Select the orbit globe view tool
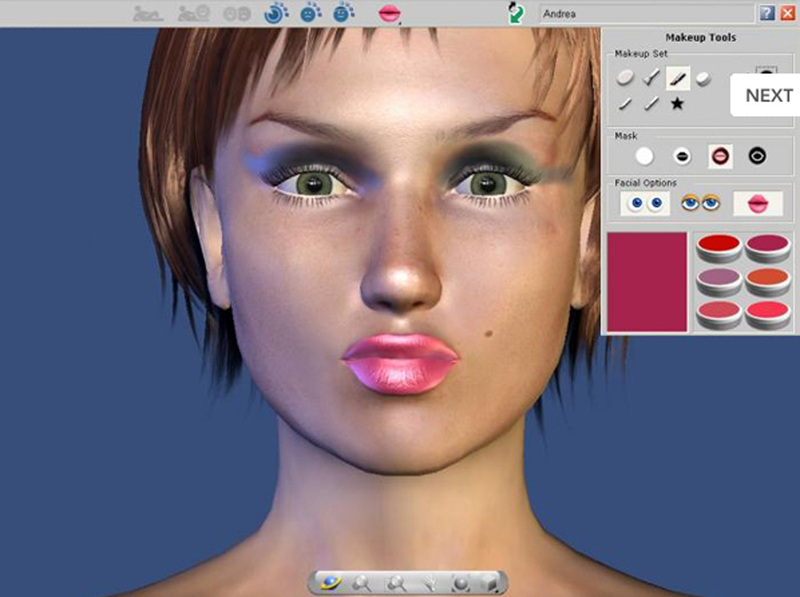This screenshot has height=597, width=800. [x=329, y=583]
